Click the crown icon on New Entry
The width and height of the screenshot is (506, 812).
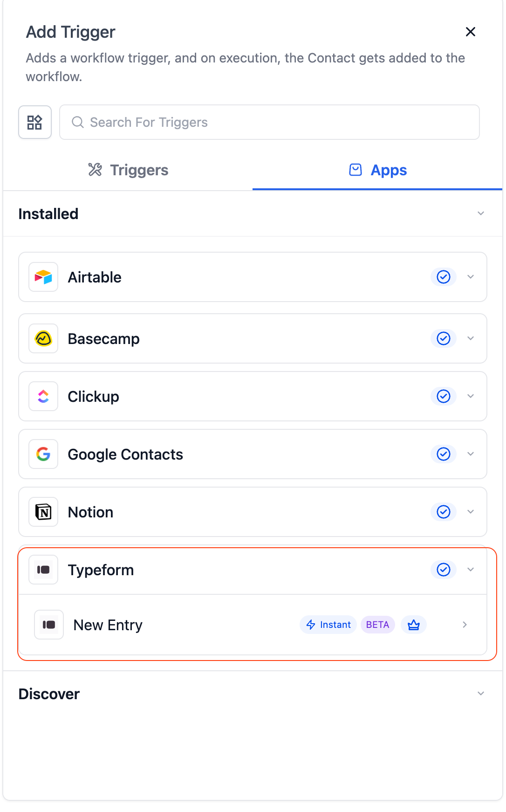click(x=414, y=625)
